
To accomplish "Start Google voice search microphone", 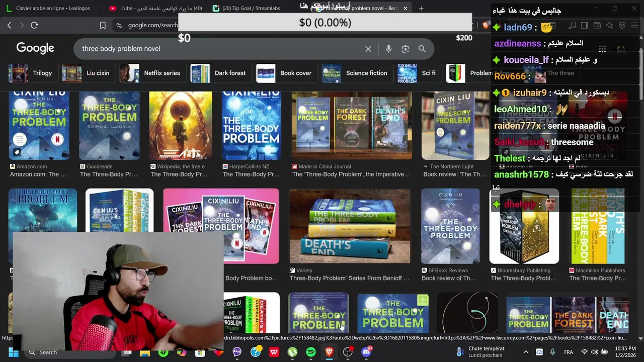I will coord(388,49).
